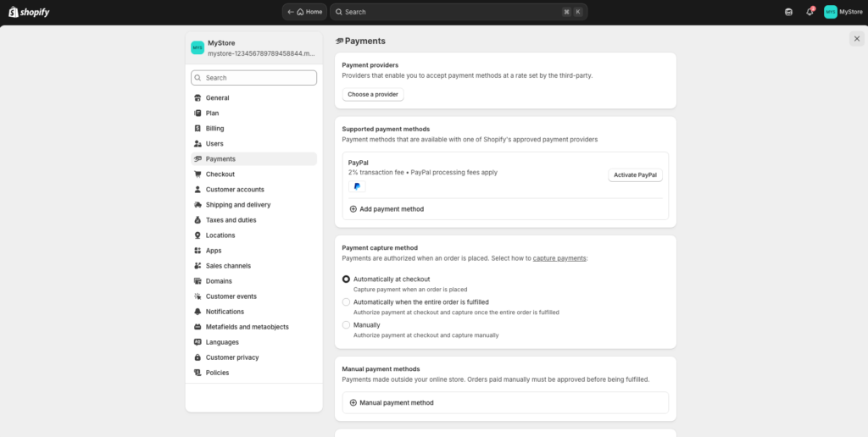Click the Notifications bell icon in sidebar

coord(198,312)
